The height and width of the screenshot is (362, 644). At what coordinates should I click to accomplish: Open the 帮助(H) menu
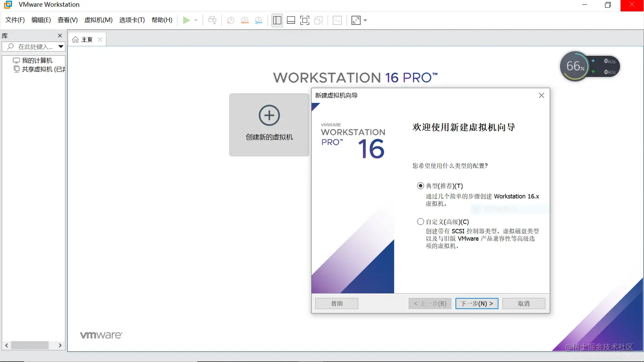162,20
